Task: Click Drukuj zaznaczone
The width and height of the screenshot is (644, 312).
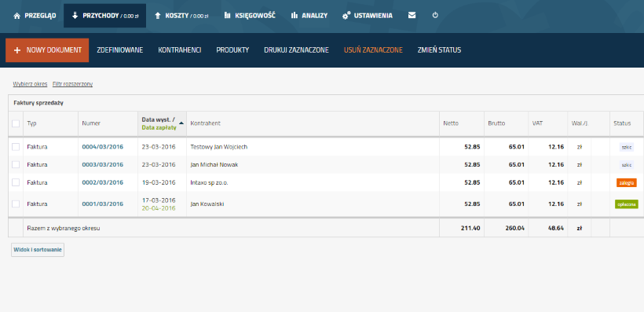Action: pyautogui.click(x=296, y=50)
